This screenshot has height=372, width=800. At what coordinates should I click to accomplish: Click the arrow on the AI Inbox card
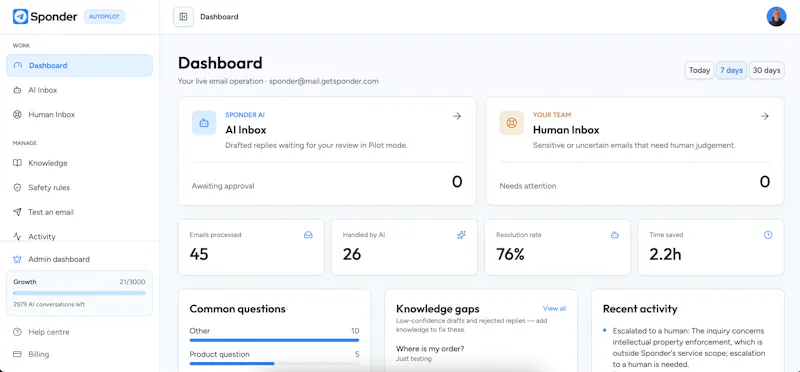tap(457, 116)
